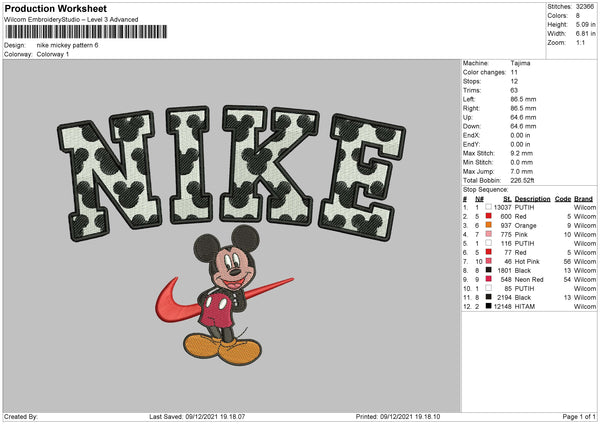Viewport: 600px width, 424px height.
Task: Click the Left value '86.5 mm'
Action: [x=523, y=99]
